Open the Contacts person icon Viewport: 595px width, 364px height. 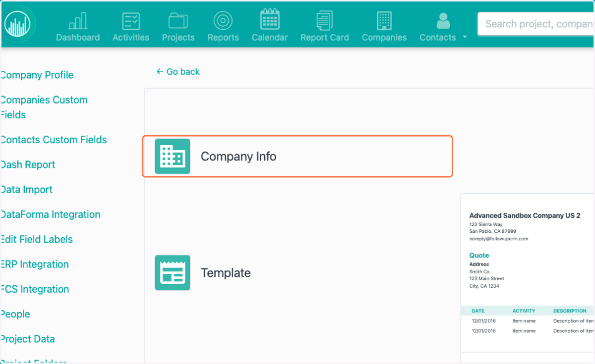coord(443,21)
